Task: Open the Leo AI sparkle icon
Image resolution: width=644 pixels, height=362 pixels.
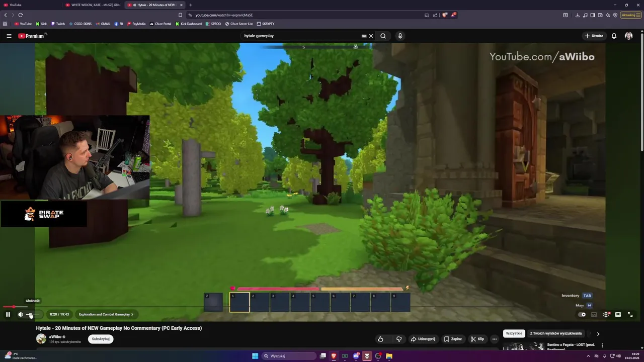Action: click(608, 15)
